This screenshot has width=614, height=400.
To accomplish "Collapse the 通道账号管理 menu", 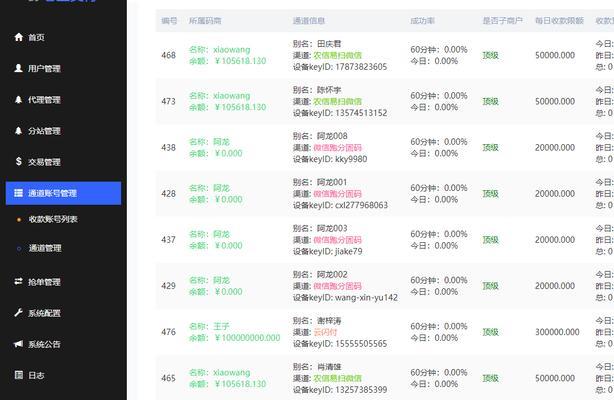I will click(63, 193).
